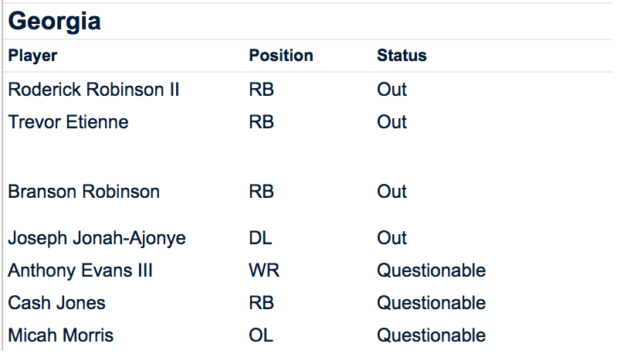Select player name Roderick Robinson II
The height and width of the screenshot is (354, 644).
tap(93, 90)
